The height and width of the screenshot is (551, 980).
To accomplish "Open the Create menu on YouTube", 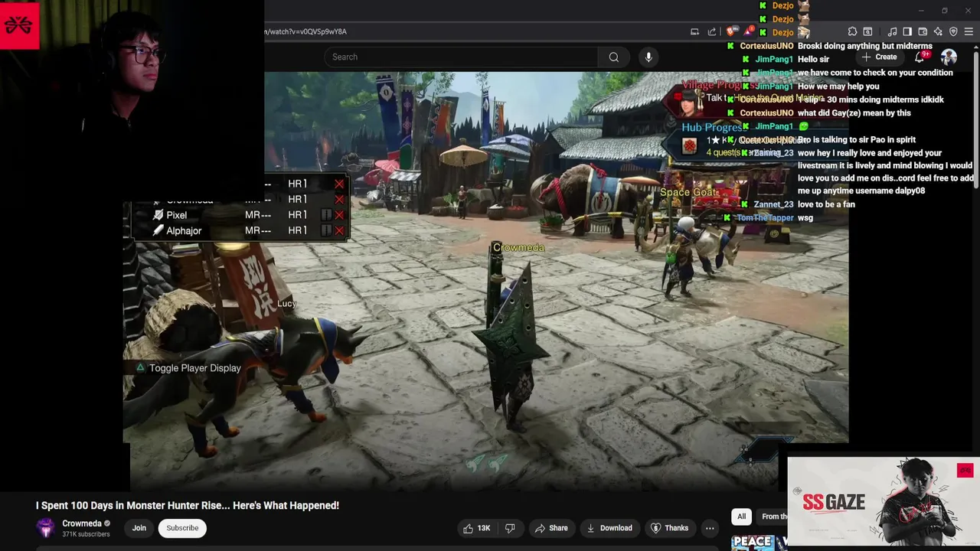I will pyautogui.click(x=880, y=57).
